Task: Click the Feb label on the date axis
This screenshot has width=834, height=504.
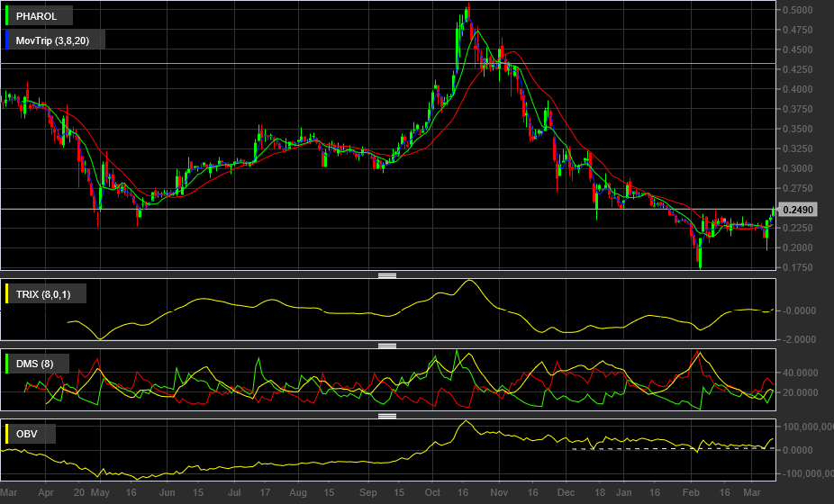Action: pyautogui.click(x=691, y=493)
